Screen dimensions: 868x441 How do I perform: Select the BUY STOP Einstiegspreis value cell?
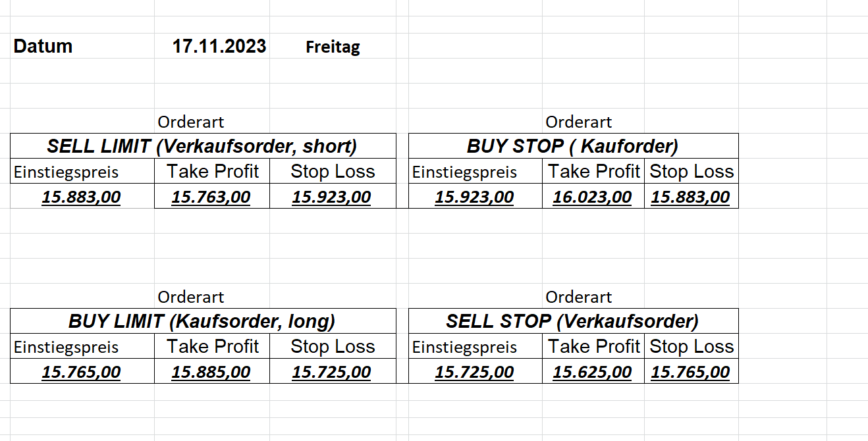pos(475,197)
